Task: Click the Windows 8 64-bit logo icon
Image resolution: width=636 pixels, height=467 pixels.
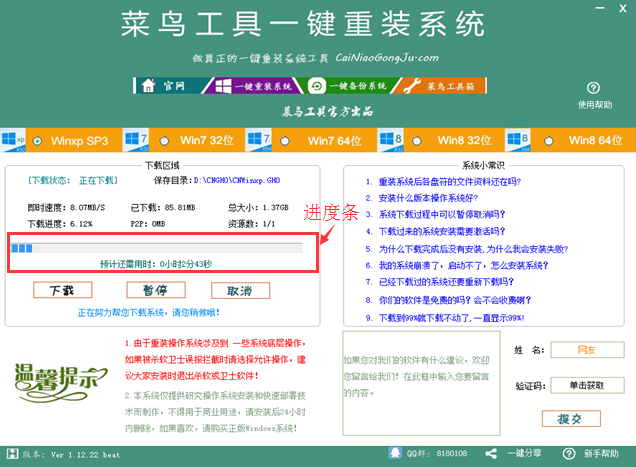Action: coord(518,140)
